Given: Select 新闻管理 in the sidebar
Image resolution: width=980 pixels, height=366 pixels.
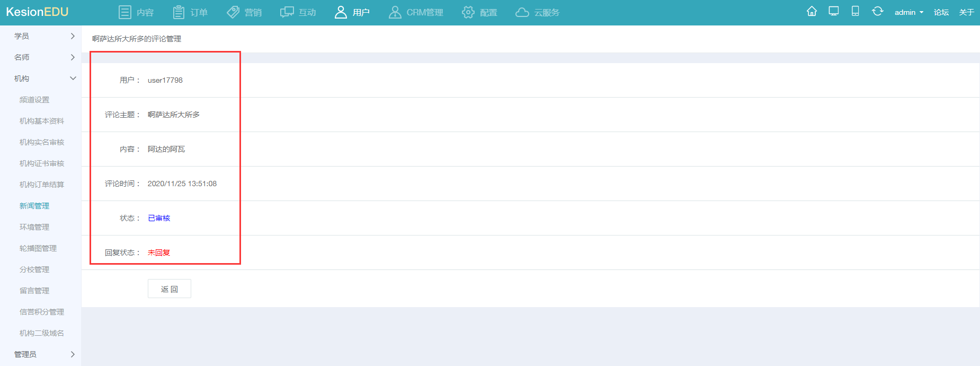Looking at the screenshot, I should [x=34, y=206].
